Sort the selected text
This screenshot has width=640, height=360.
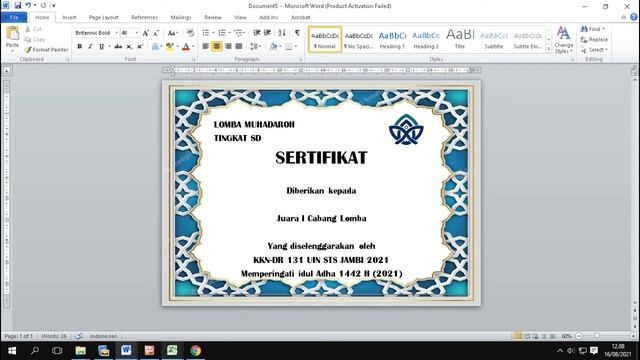[x=282, y=33]
